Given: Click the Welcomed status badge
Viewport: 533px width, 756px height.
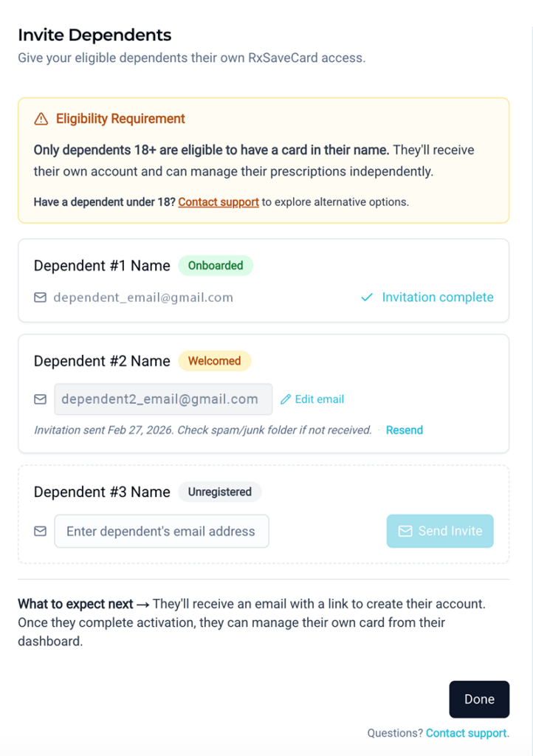Looking at the screenshot, I should 214,361.
